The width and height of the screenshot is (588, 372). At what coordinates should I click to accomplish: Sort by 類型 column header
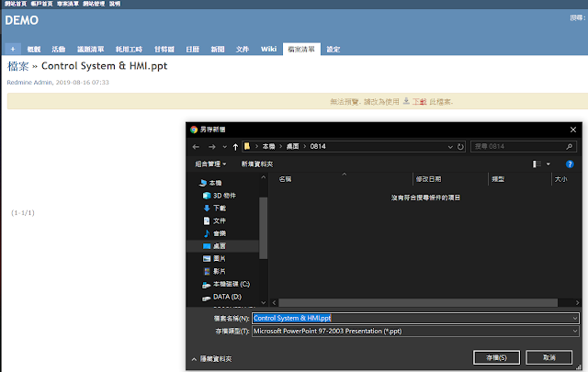[x=498, y=179]
